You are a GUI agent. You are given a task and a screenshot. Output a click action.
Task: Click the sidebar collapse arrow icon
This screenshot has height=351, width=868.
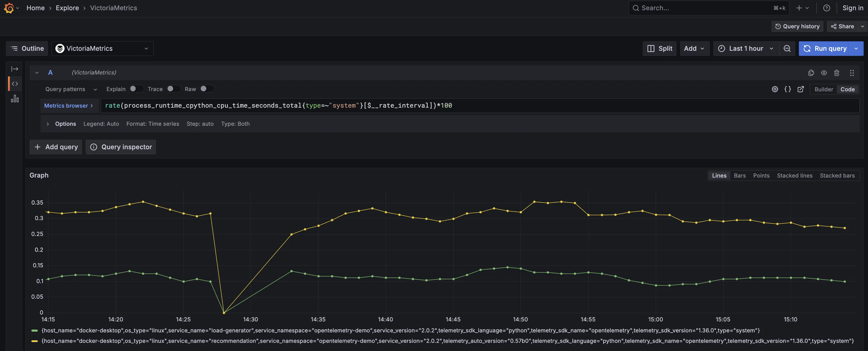[x=15, y=69]
